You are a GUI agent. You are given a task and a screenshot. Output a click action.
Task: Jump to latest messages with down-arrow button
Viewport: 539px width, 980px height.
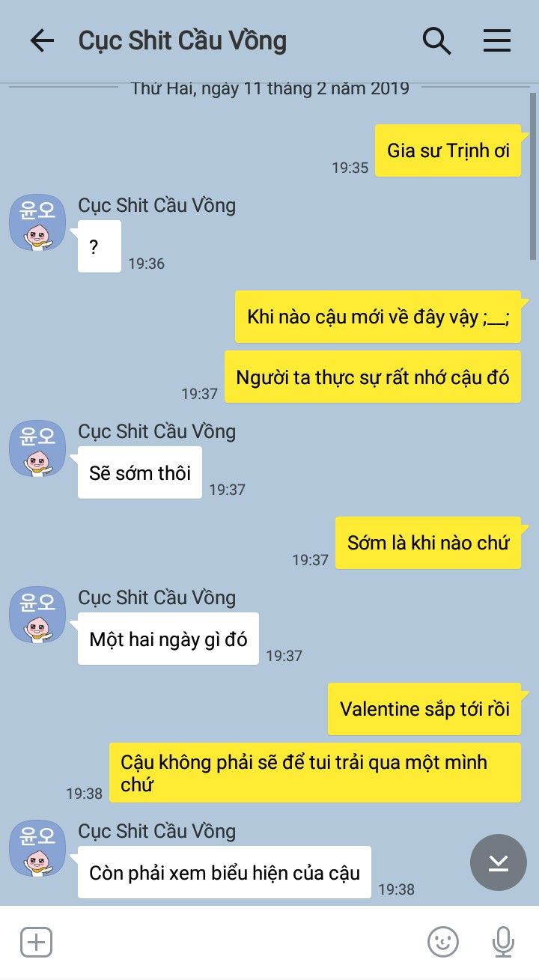coord(498,862)
